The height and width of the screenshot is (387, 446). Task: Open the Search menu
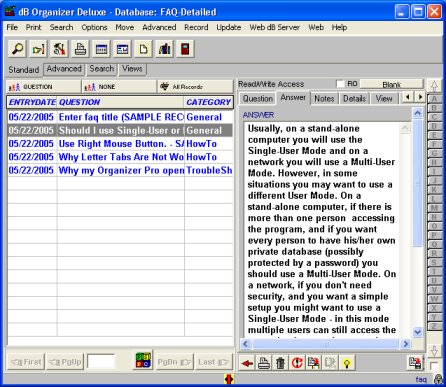pyautogui.click(x=61, y=27)
